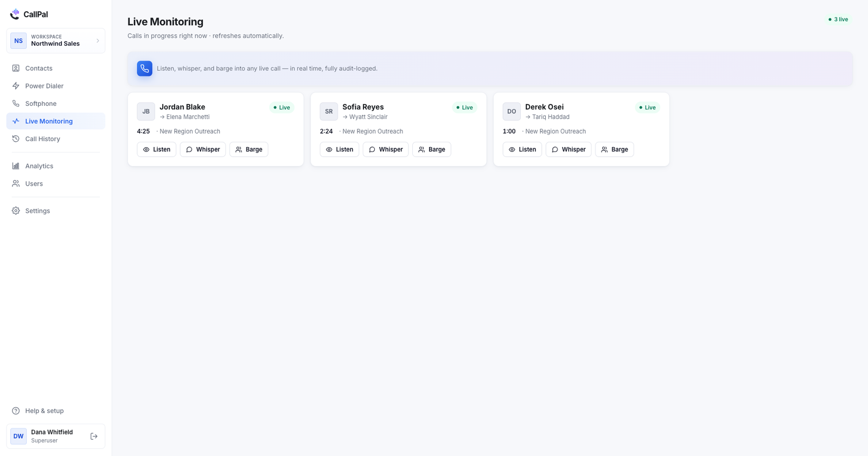The image size is (868, 456).
Task: Barge into Jordan Blake's call
Action: (249, 149)
